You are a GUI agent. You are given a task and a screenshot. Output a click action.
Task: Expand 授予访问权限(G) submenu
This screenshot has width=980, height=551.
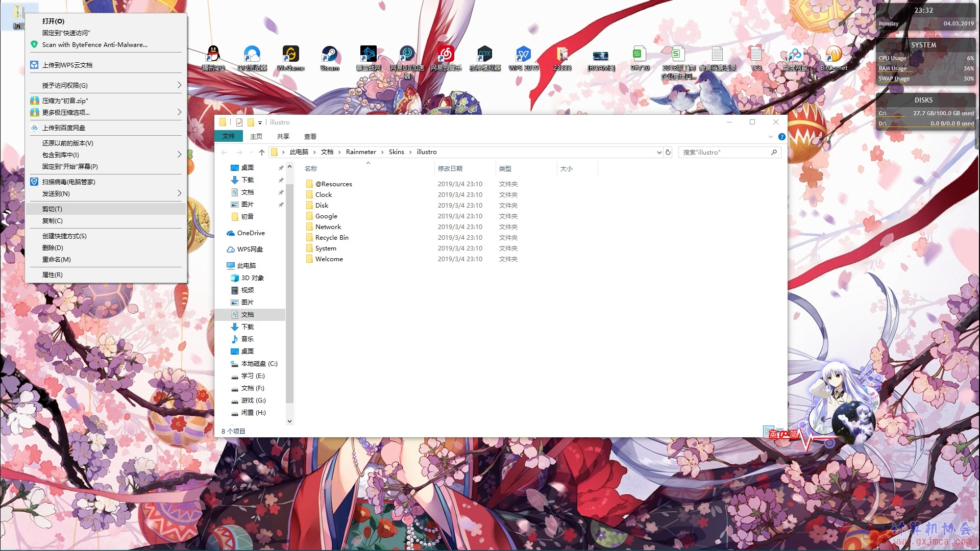[x=179, y=85]
